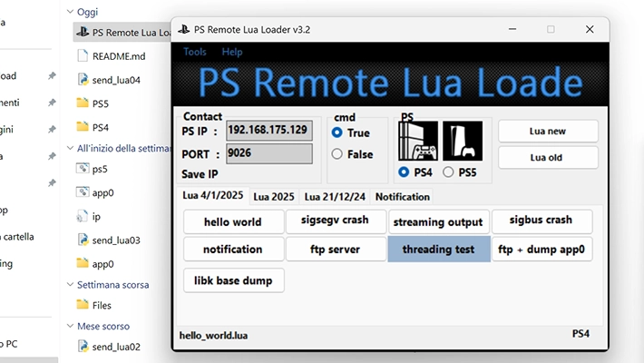Switch to the Lua 2025 tab
Image resolution: width=644 pixels, height=363 pixels.
pos(274,197)
